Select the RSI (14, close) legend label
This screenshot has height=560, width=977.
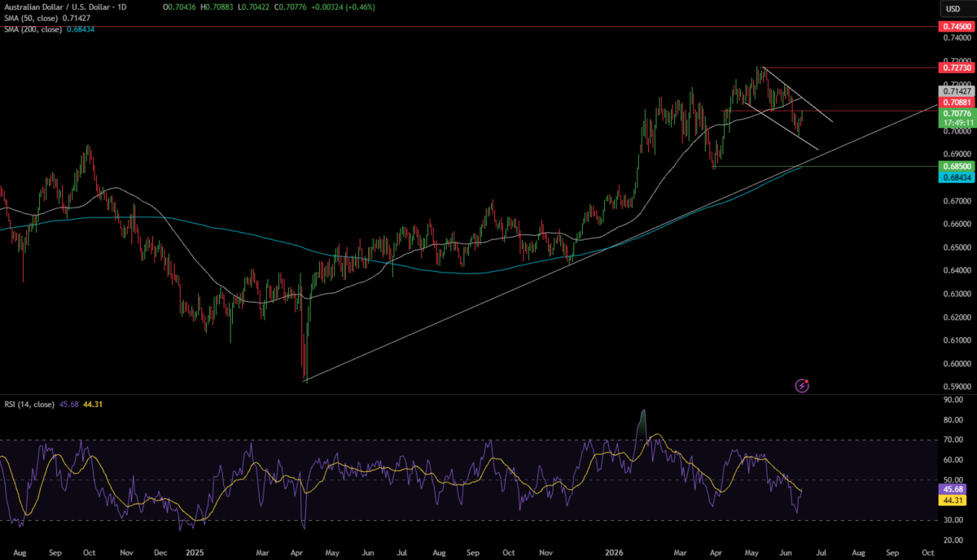point(29,404)
